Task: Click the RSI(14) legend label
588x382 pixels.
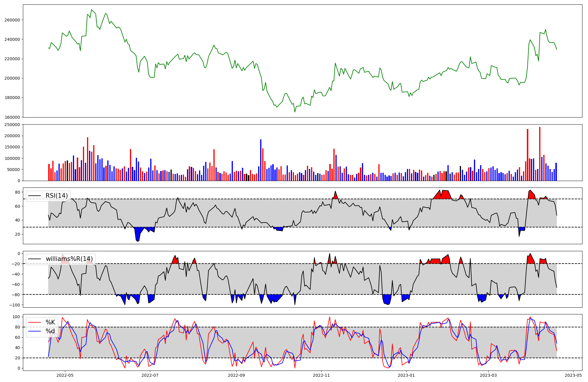Action: (56, 196)
